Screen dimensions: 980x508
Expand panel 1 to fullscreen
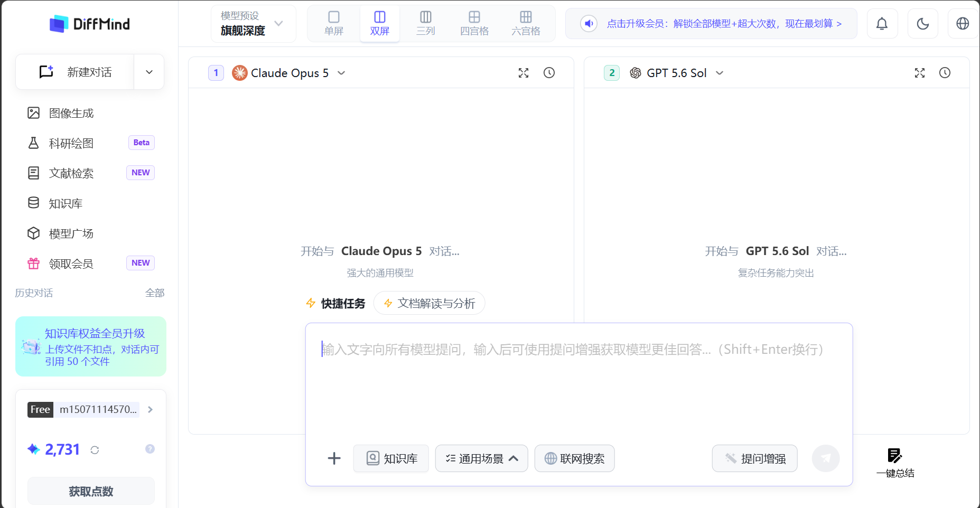click(524, 73)
